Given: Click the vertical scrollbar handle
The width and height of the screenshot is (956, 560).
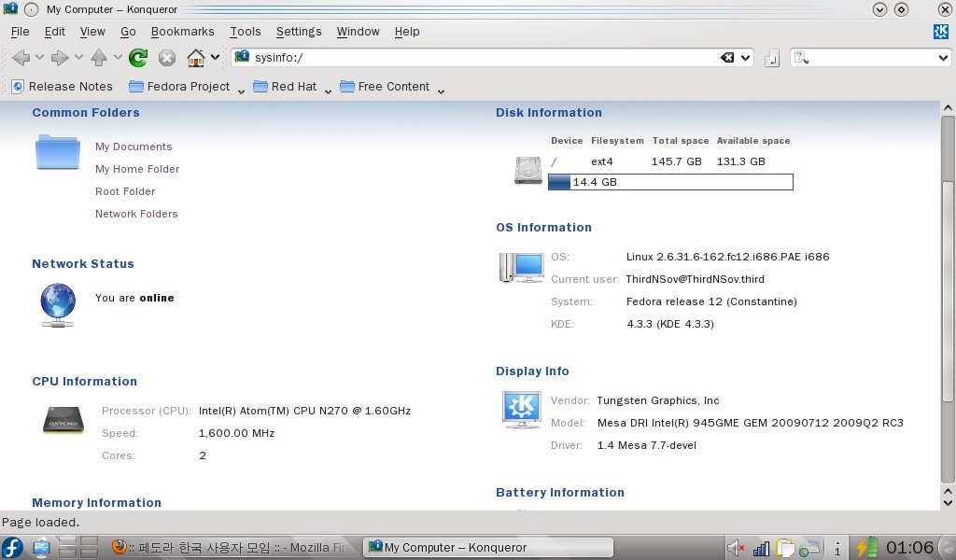Looking at the screenshot, I should (x=947, y=291).
